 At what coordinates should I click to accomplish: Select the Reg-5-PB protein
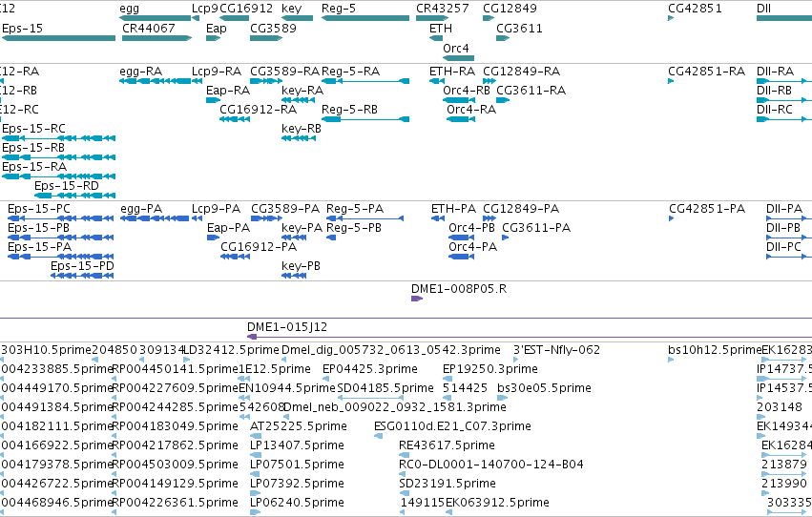pos(331,238)
